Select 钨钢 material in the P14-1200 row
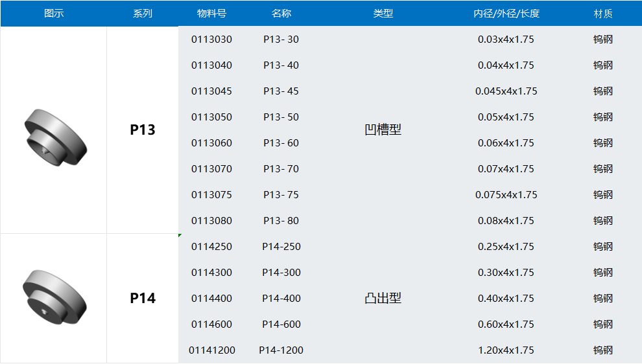Screen dimensions: 642x364 click(x=603, y=350)
